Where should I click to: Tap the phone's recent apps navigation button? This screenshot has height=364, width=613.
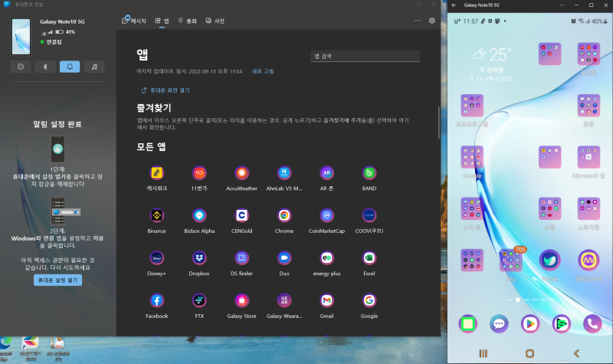(x=484, y=353)
